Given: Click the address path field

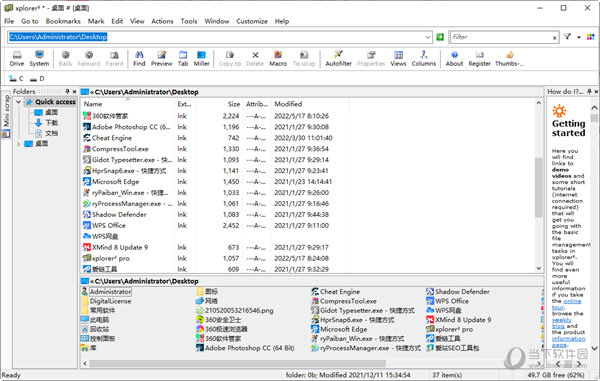Looking at the screenshot, I should point(216,37).
